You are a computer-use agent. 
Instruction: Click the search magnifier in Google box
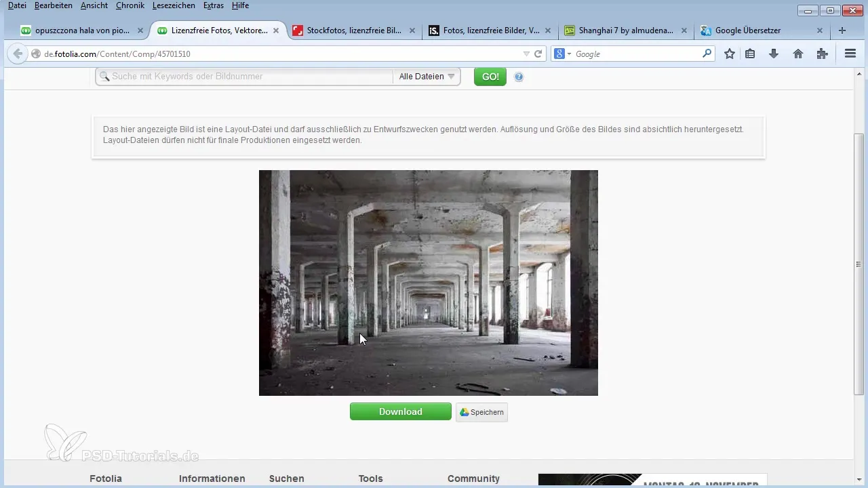click(x=707, y=54)
